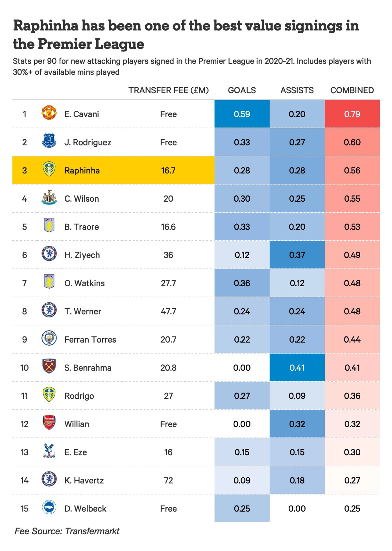This screenshot has height=551, width=392.
Task: Select the COMBINED column header
Action: click(x=352, y=90)
